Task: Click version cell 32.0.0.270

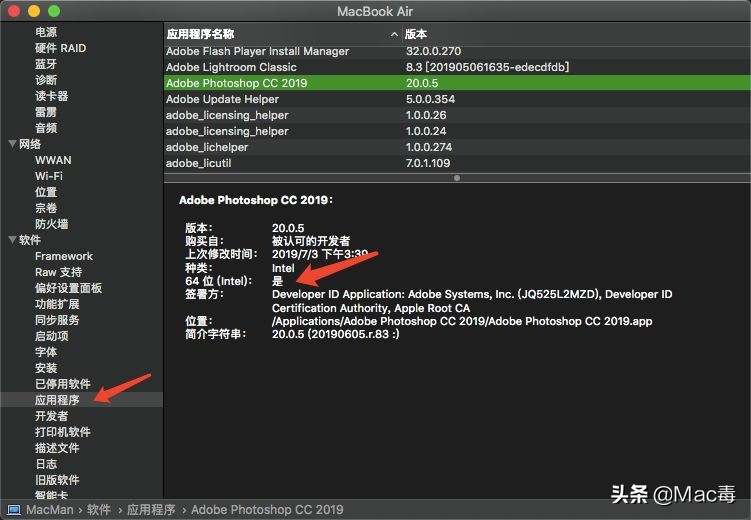Action: 433,51
